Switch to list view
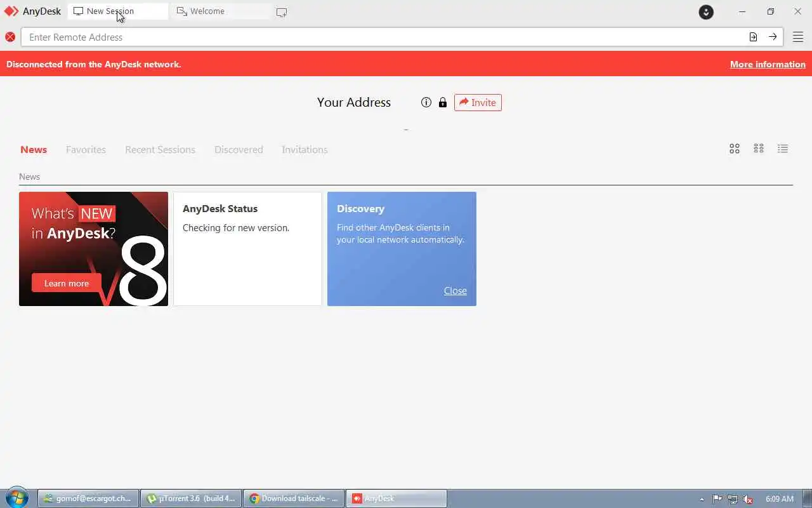812x508 pixels. click(x=783, y=149)
